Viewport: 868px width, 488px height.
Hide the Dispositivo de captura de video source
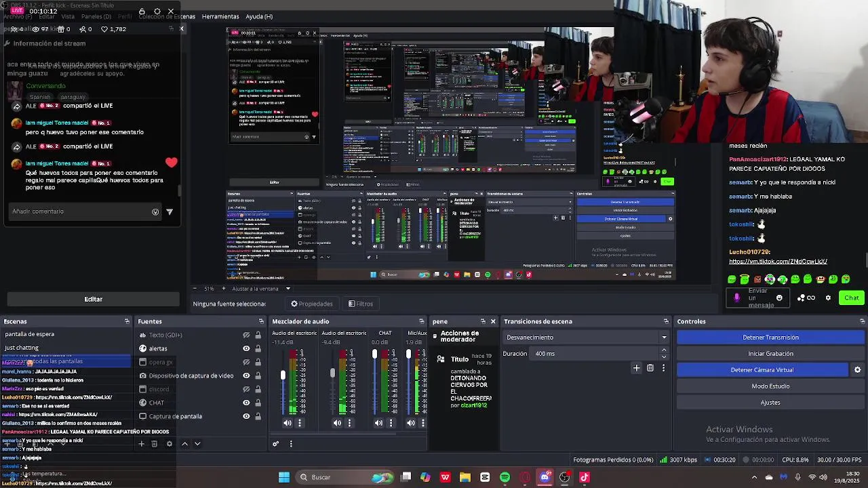[x=246, y=375]
